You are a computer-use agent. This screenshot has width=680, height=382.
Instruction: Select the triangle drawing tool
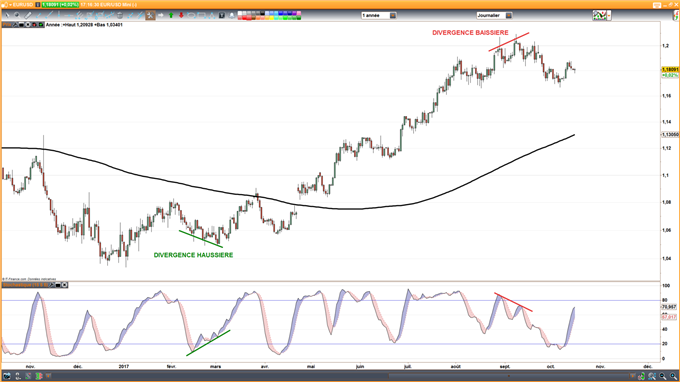tap(212, 15)
